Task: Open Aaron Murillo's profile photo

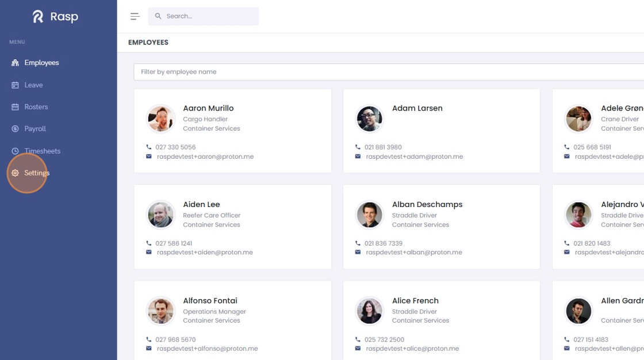Action: [160, 119]
